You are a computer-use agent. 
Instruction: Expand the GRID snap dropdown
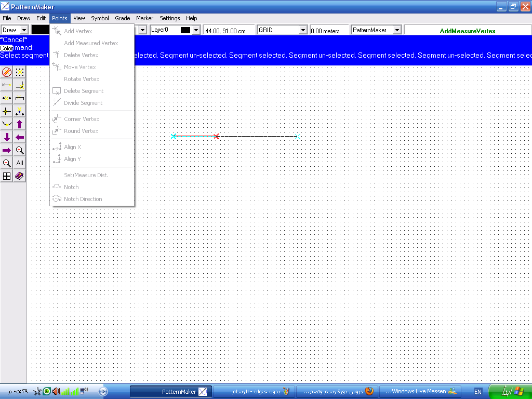click(x=303, y=30)
